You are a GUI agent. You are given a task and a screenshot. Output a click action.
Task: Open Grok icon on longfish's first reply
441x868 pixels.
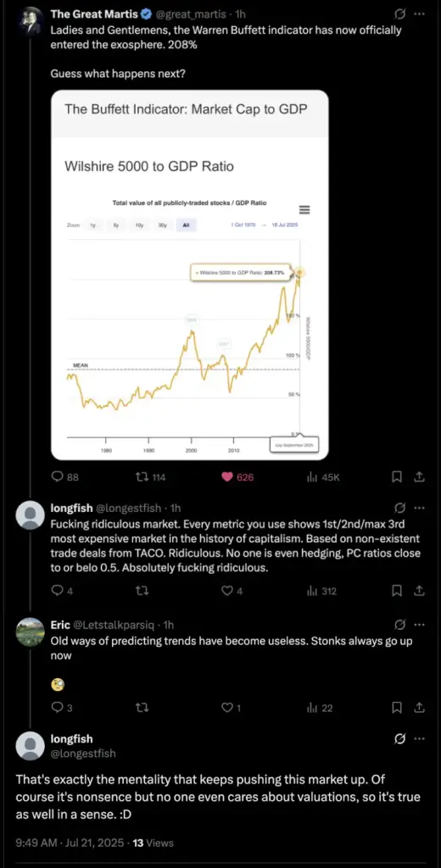pyautogui.click(x=399, y=508)
